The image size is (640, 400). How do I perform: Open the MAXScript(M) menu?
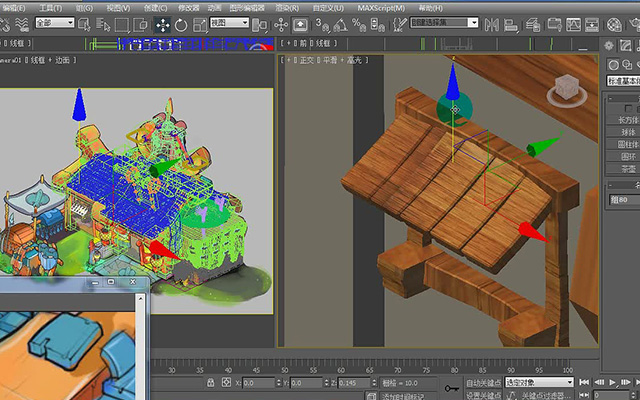coord(381,8)
